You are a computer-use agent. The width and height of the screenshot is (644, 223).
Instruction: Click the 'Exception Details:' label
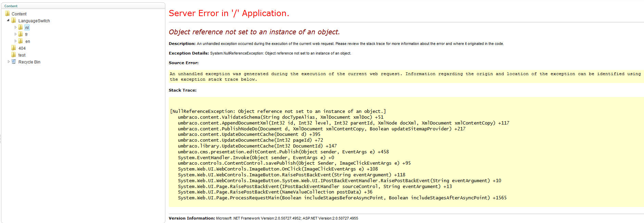coord(189,53)
